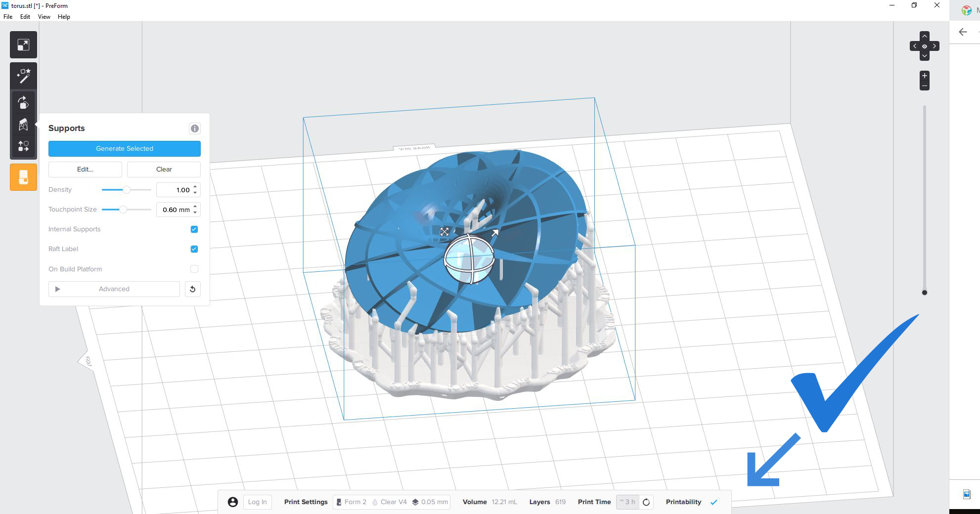Click the account profile icon
Screen dimensions: 980x514
click(233, 502)
